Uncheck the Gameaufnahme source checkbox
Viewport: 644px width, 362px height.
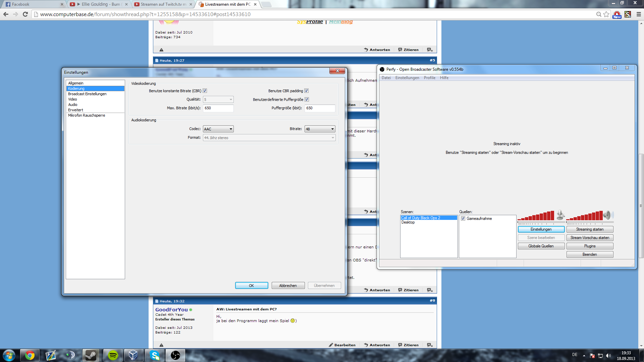click(x=463, y=219)
